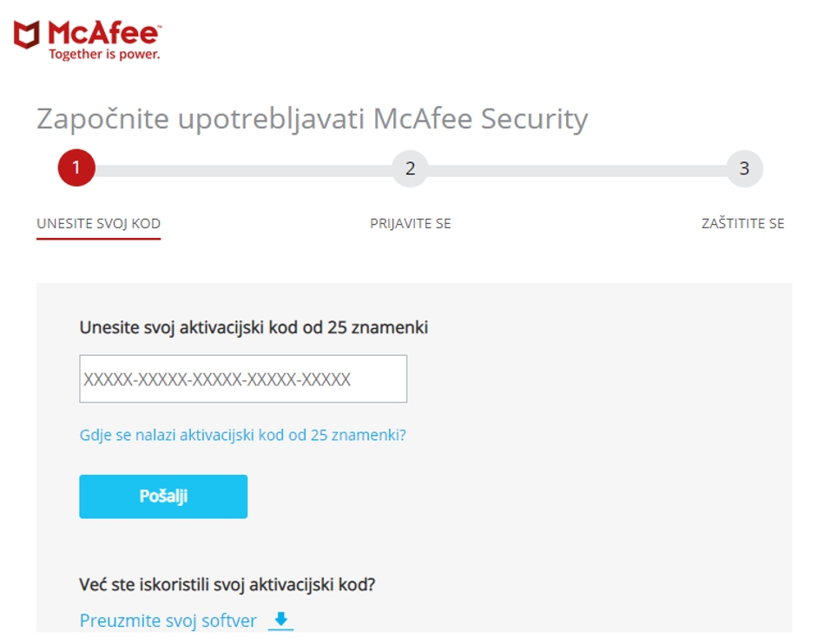The image size is (817, 644).
Task: Select the step 2 circle
Action: click(410, 168)
